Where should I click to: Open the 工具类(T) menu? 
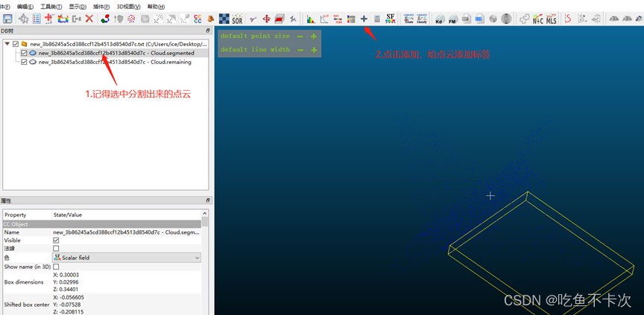(x=51, y=7)
